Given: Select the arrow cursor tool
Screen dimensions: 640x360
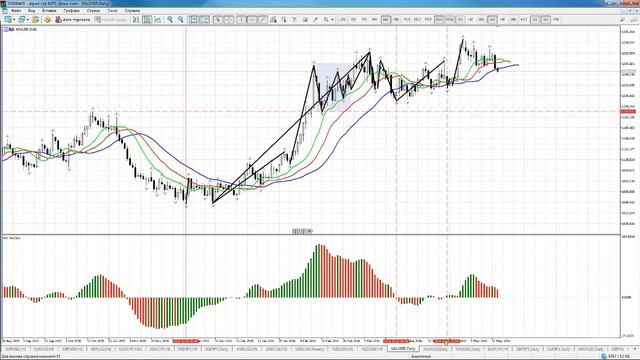Looking at the screenshot, I should [218, 20].
